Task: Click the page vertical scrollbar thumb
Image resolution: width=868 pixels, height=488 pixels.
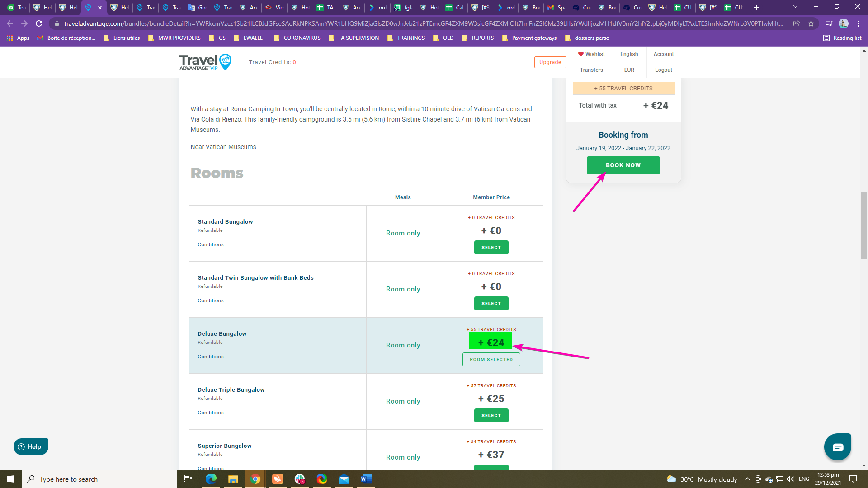Action: click(864, 225)
